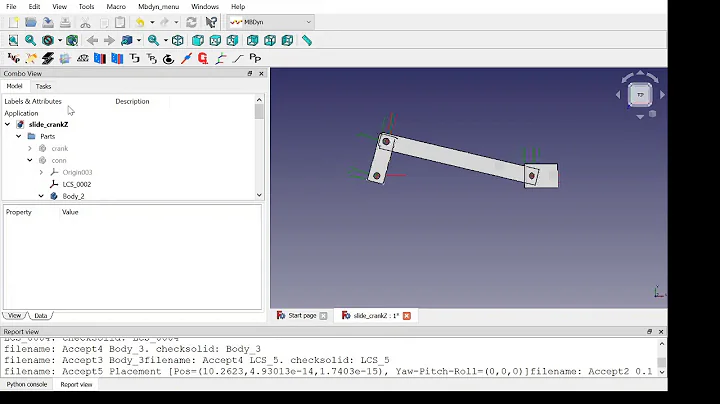Viewport: 720px width, 404px height.
Task: Switch to Right view cube icon
Action: (x=232, y=40)
